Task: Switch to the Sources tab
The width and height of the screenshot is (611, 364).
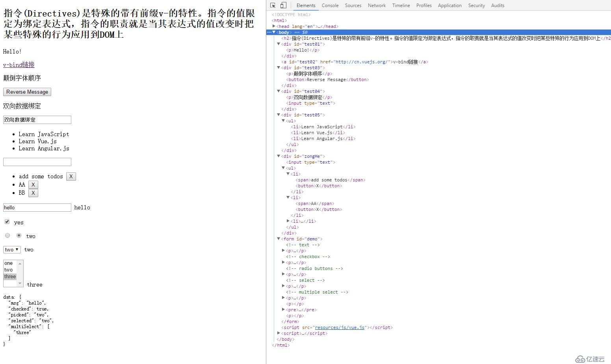Action: pyautogui.click(x=353, y=6)
